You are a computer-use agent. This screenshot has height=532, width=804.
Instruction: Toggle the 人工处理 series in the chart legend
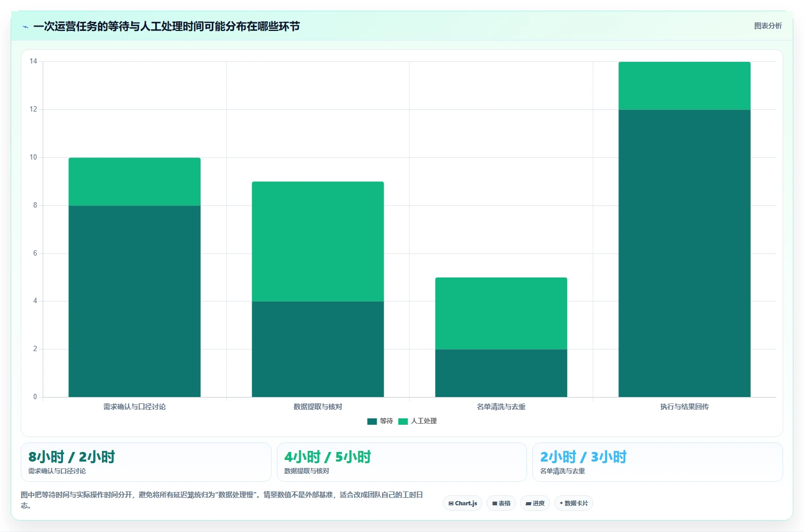(x=417, y=421)
